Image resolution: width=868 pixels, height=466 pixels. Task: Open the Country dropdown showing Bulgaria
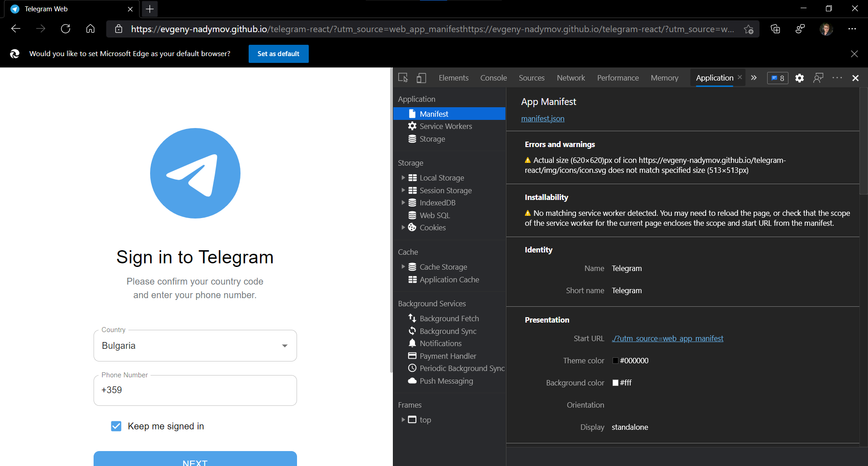195,346
